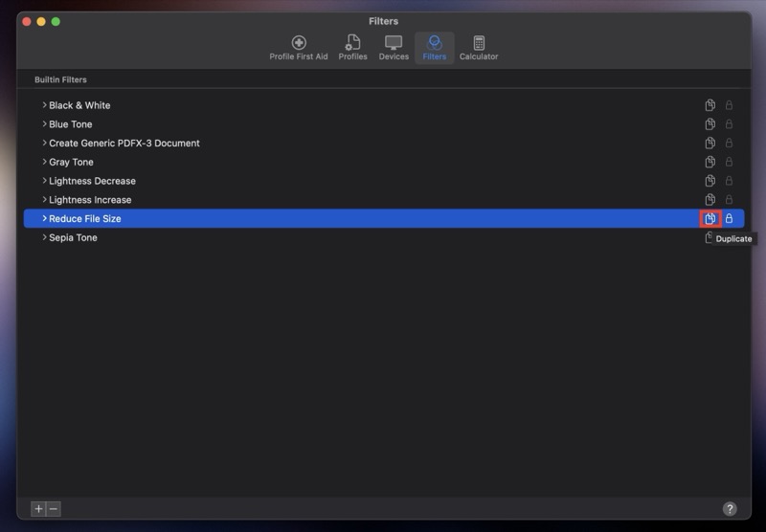
Task: Select the Lightness Increase filter row
Action: pos(384,200)
